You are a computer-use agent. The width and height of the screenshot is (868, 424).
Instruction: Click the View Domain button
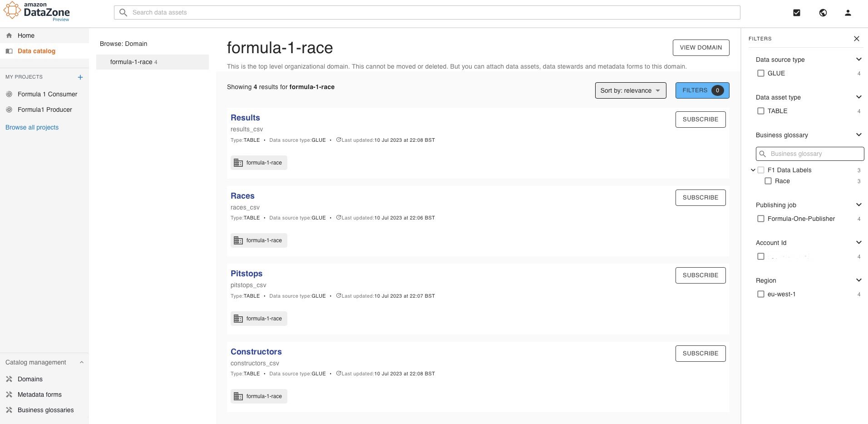click(x=701, y=48)
